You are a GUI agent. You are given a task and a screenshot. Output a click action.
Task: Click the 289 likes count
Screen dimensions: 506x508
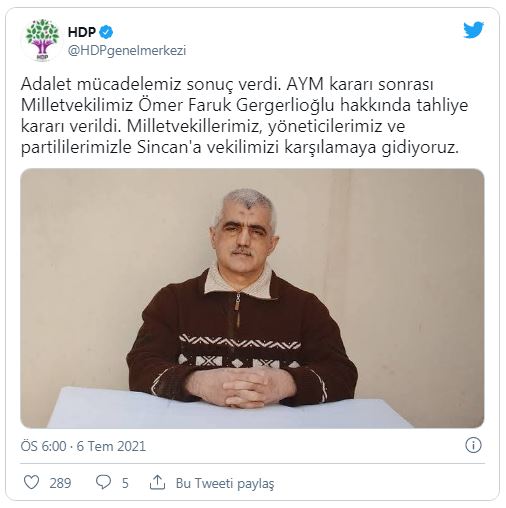(x=60, y=483)
